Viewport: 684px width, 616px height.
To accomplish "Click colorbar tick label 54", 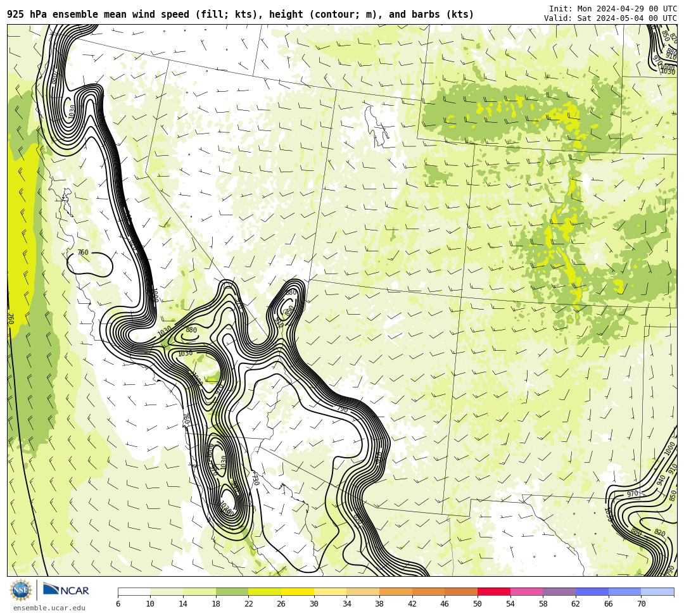I will 510,604.
